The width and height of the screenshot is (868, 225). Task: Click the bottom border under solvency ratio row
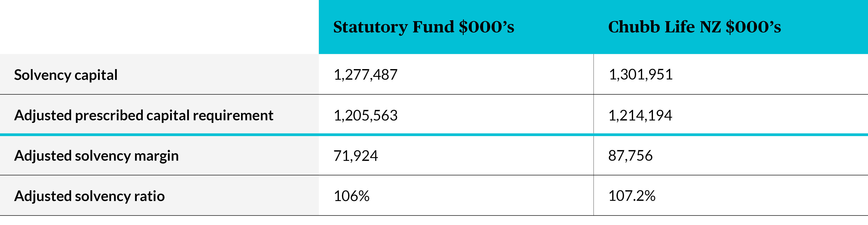point(434,215)
